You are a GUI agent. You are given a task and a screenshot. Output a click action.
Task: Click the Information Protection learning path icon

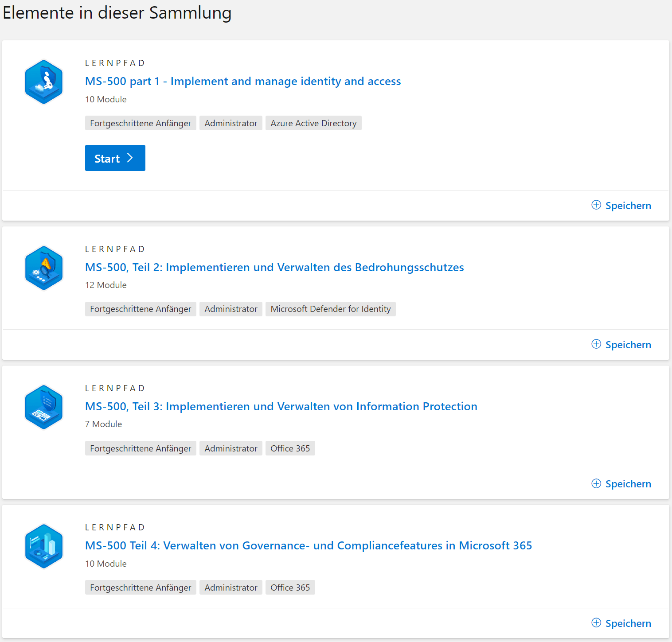point(43,407)
